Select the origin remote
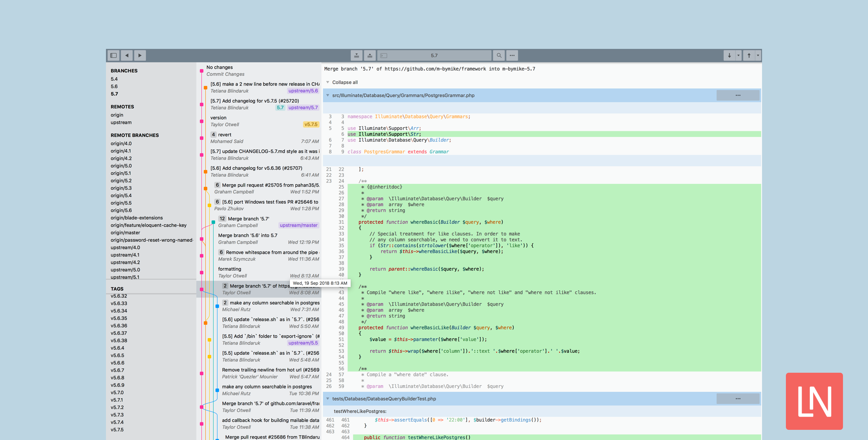This screenshot has width=868, height=440. tap(117, 115)
